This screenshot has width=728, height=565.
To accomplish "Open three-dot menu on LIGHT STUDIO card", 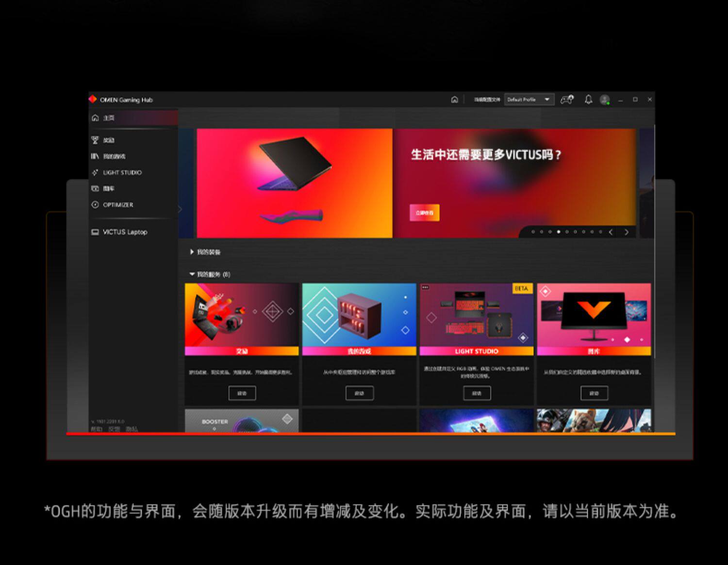I will [x=425, y=287].
